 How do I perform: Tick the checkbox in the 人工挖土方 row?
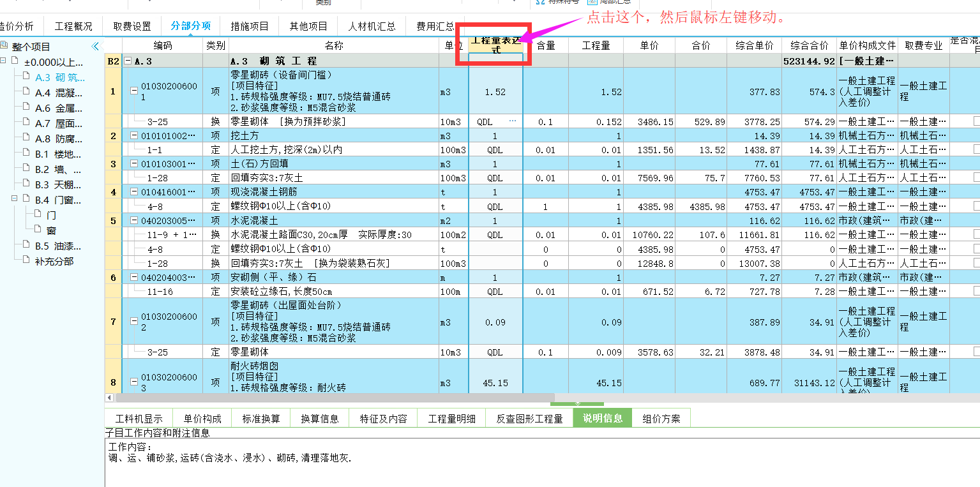click(x=976, y=149)
